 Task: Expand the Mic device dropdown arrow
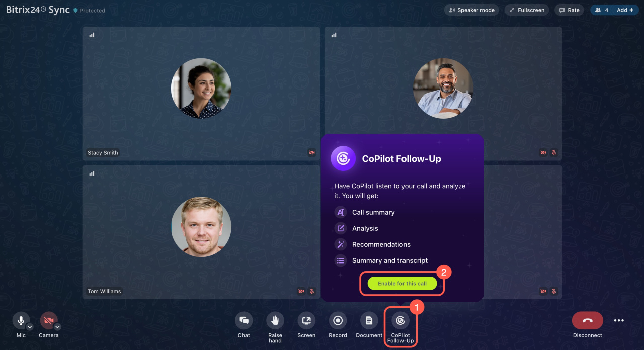pos(30,327)
